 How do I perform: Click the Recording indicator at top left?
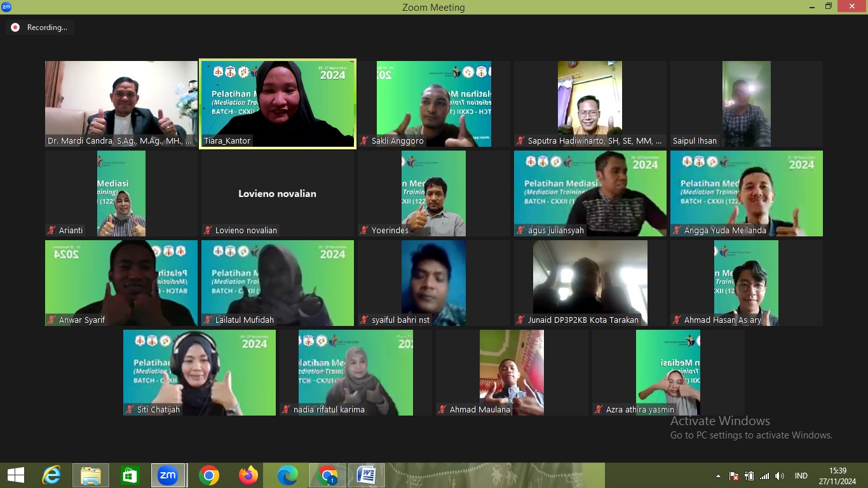(x=40, y=27)
